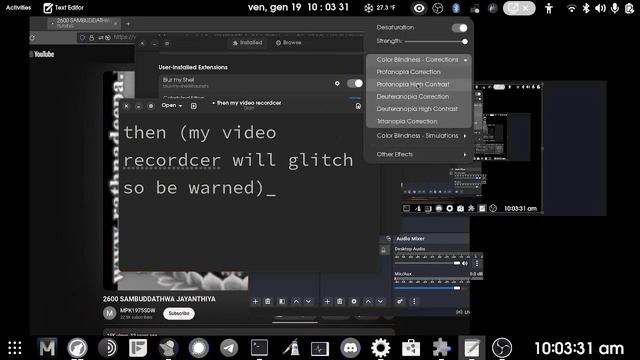Remove source using OBS sources trash icon
Screen dimensions: 640x360
point(340,301)
